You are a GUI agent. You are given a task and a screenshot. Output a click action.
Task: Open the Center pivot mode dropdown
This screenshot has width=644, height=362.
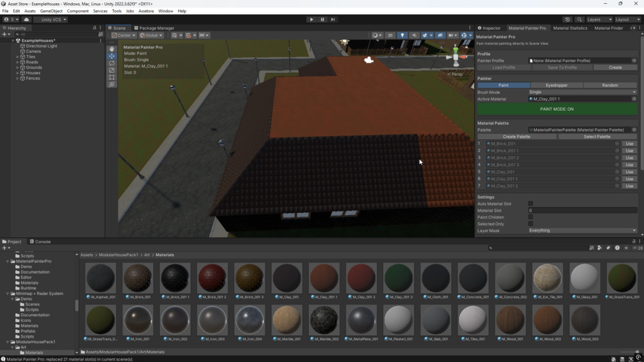coord(124,35)
